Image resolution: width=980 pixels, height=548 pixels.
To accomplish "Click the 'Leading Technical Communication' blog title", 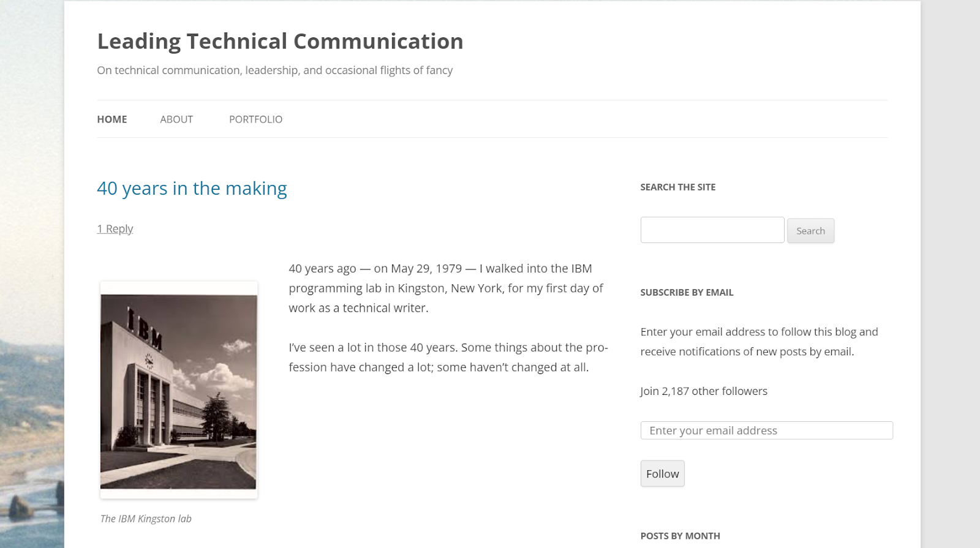I will [x=279, y=42].
